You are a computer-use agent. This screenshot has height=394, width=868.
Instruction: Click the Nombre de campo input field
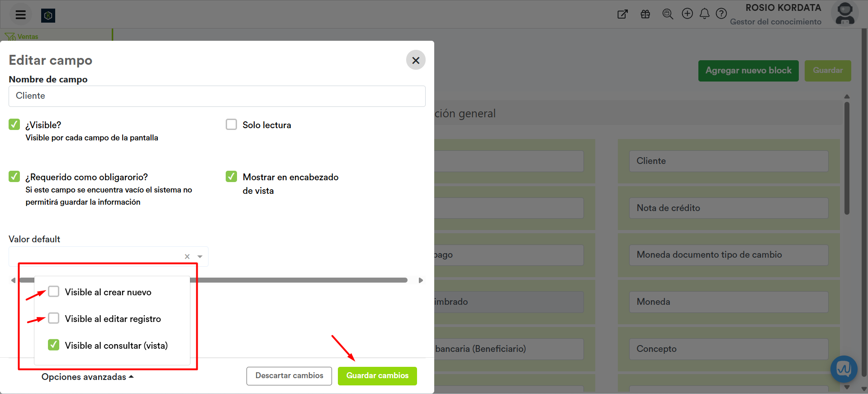[x=217, y=96]
